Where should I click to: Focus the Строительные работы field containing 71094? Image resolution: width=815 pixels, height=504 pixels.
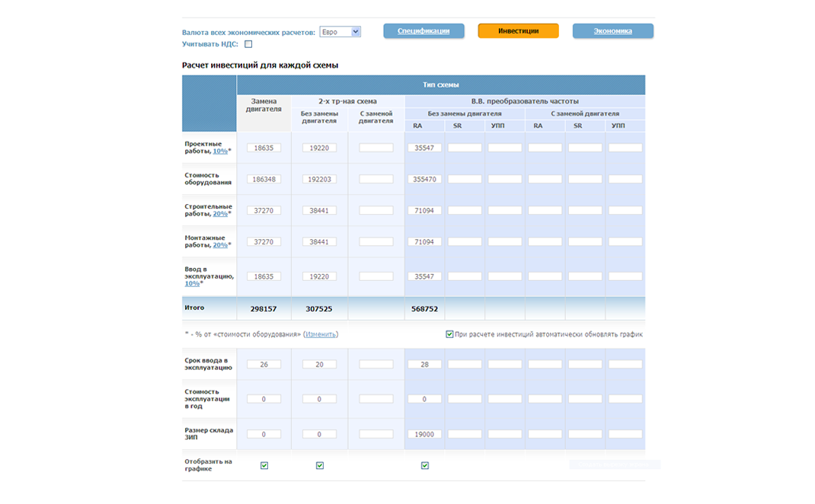click(x=424, y=210)
